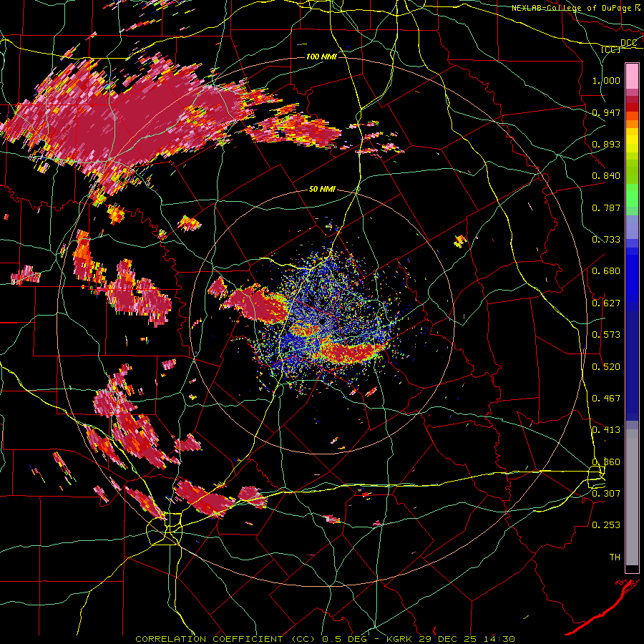Viewport: 644px width, 644px height.
Task: Click the TH label on the scale
Action: tap(615, 557)
